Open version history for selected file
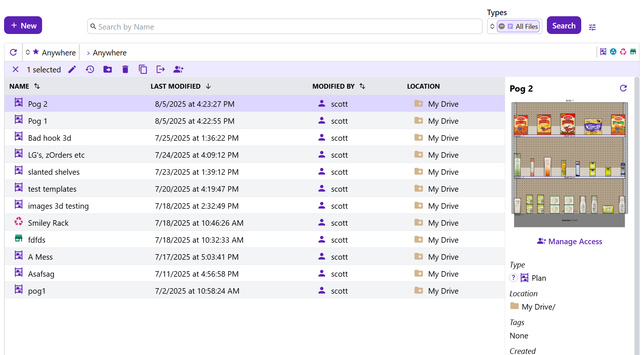This screenshot has height=355, width=644. click(90, 69)
